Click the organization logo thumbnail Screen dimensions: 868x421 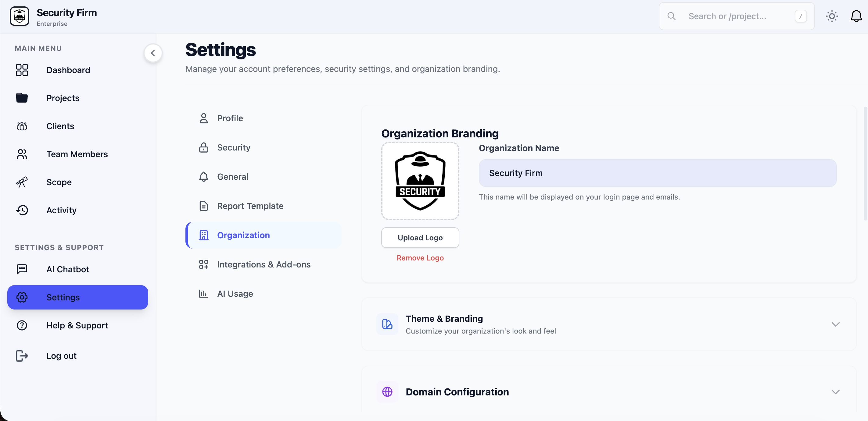[x=420, y=181]
